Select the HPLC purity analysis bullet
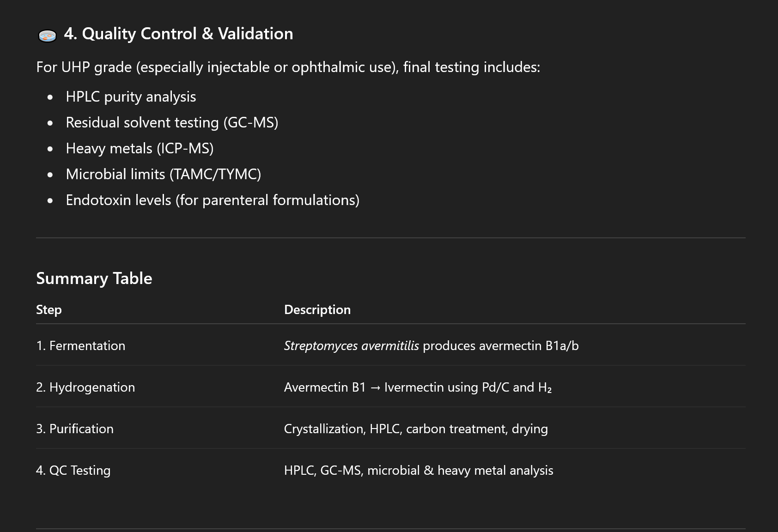The height and width of the screenshot is (532, 778). [131, 97]
